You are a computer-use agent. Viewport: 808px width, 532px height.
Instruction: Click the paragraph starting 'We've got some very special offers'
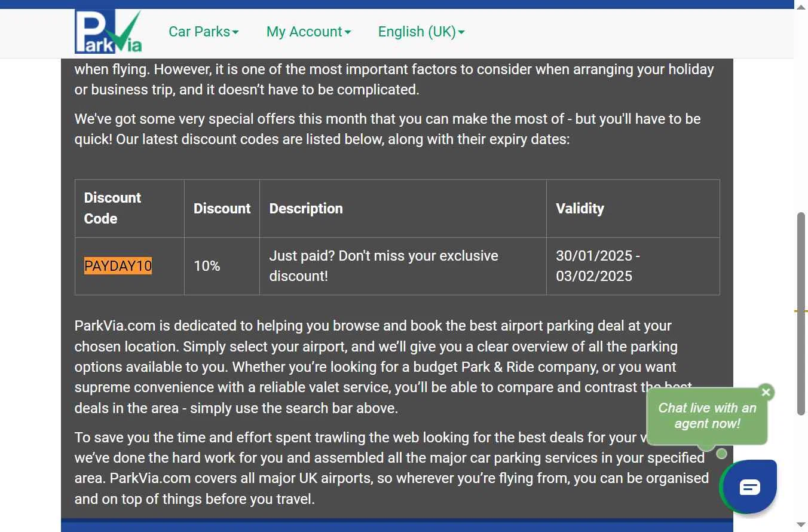click(x=388, y=129)
